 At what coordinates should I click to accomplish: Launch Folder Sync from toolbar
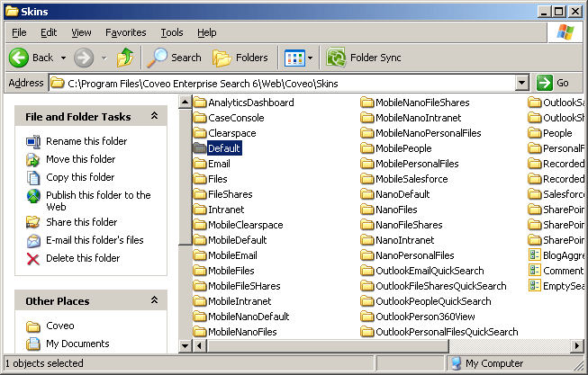click(364, 58)
